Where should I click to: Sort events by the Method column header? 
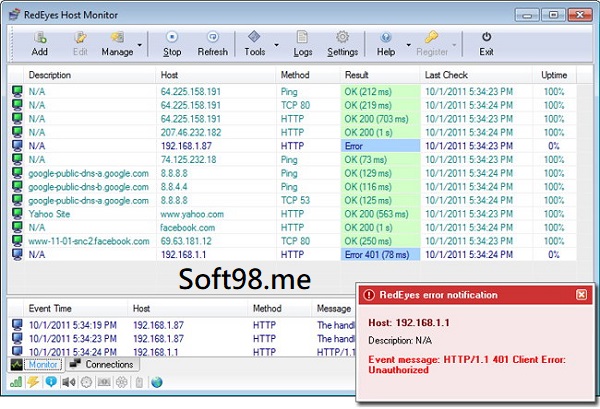click(x=279, y=308)
